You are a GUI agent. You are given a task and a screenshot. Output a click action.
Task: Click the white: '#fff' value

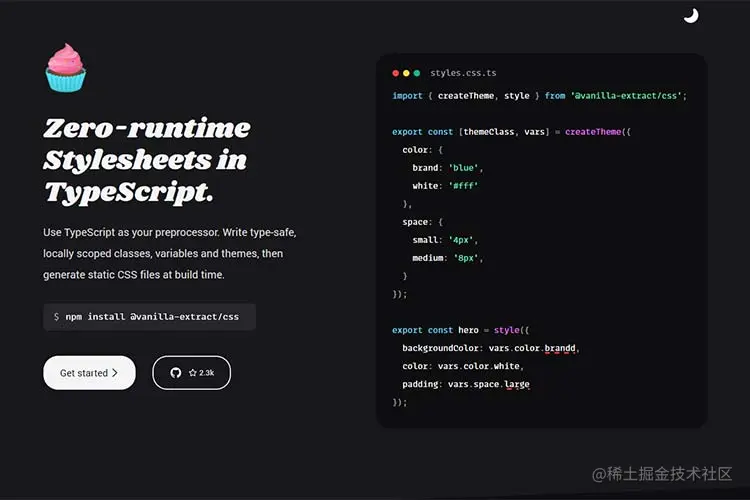click(463, 186)
